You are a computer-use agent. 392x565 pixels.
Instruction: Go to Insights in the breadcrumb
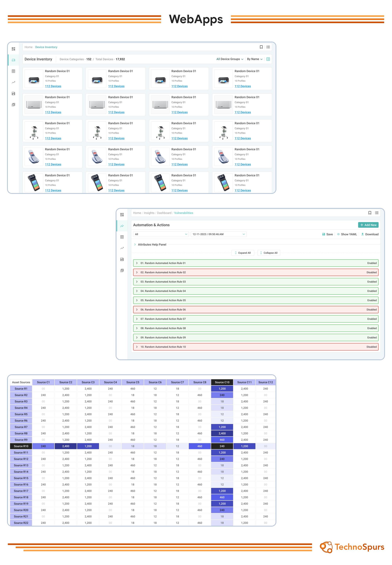point(149,213)
